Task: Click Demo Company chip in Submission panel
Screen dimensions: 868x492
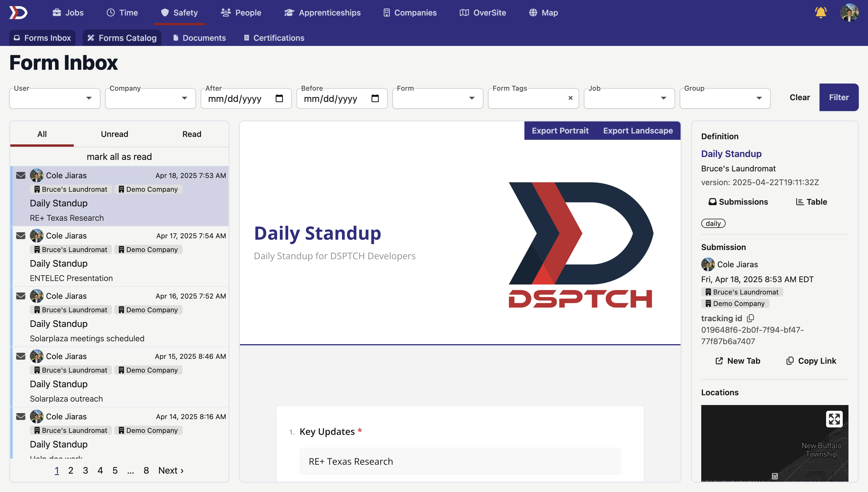Action: click(735, 303)
